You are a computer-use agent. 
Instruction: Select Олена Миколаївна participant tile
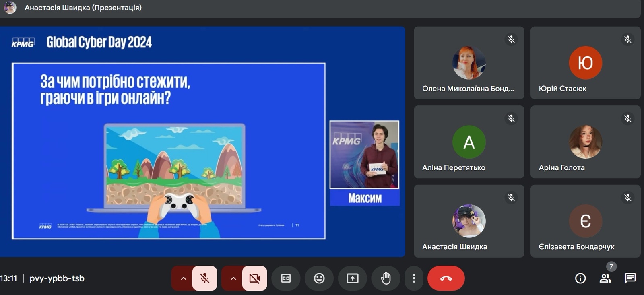(x=469, y=63)
